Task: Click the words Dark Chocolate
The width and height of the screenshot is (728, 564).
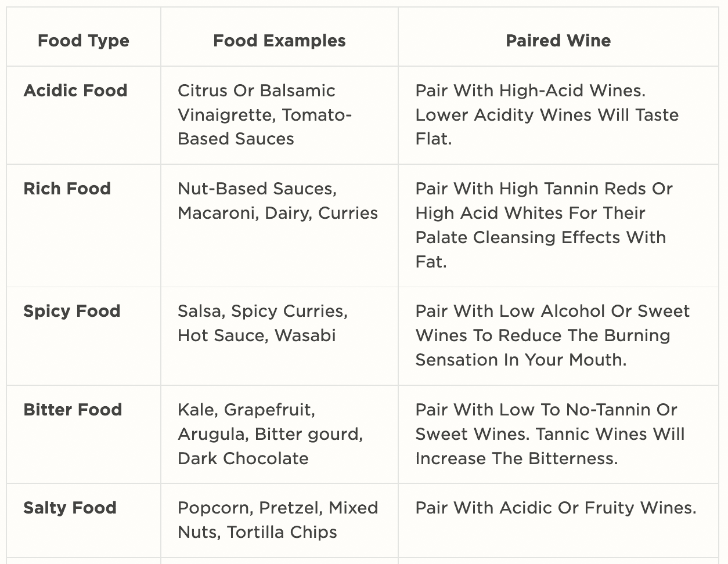Action: coord(243,458)
